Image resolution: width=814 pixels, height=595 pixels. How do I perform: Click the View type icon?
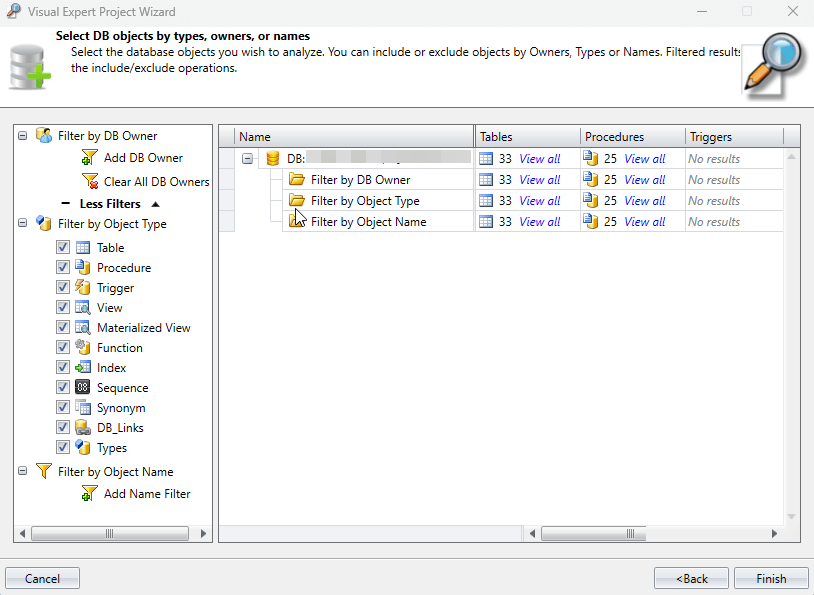[83, 307]
